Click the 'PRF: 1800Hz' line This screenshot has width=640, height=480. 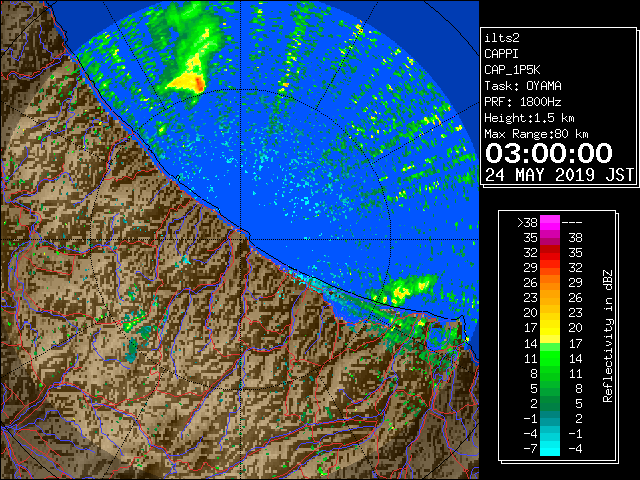tap(523, 102)
